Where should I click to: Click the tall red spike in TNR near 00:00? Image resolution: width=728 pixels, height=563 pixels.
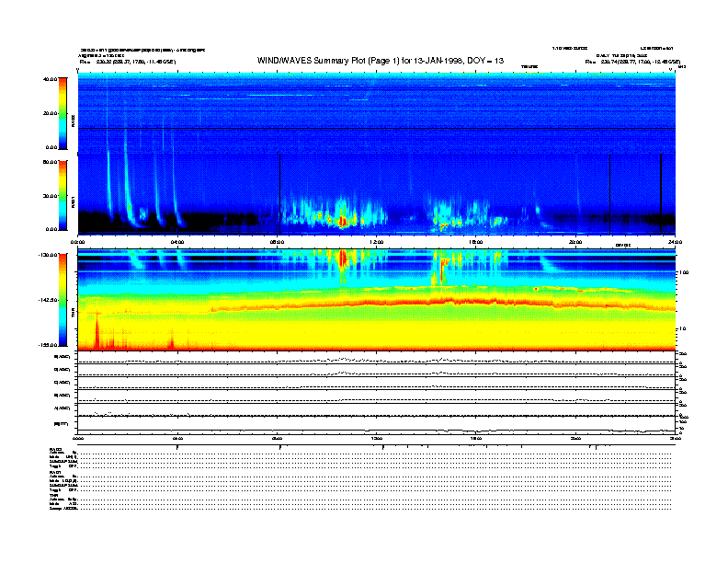tap(97, 331)
